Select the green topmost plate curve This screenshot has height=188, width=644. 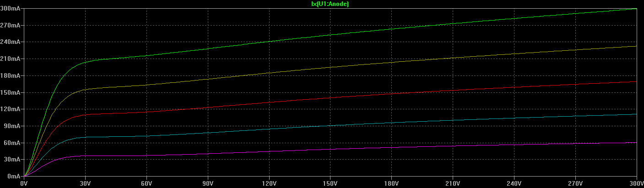coord(330,35)
